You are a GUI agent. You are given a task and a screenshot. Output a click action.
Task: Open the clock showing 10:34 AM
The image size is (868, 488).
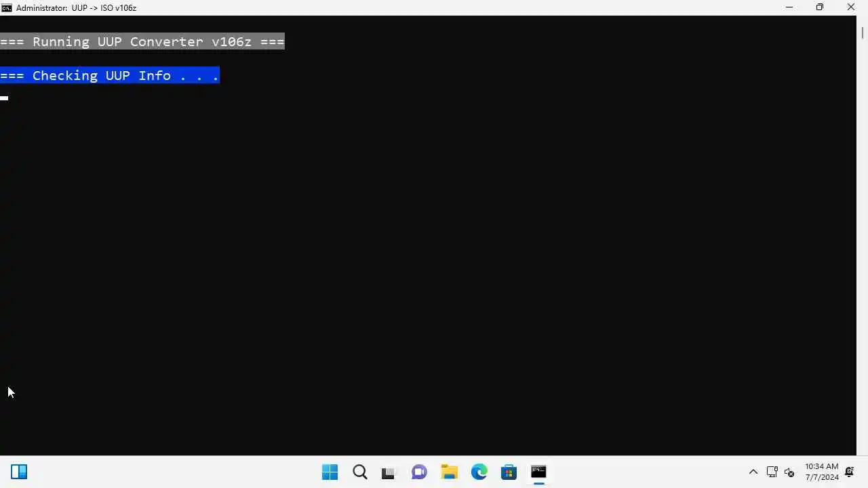coord(822,472)
